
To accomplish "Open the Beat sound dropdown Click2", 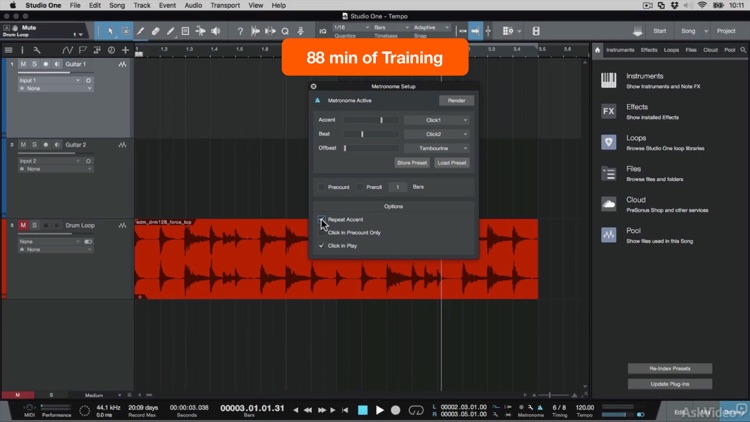I will click(436, 134).
